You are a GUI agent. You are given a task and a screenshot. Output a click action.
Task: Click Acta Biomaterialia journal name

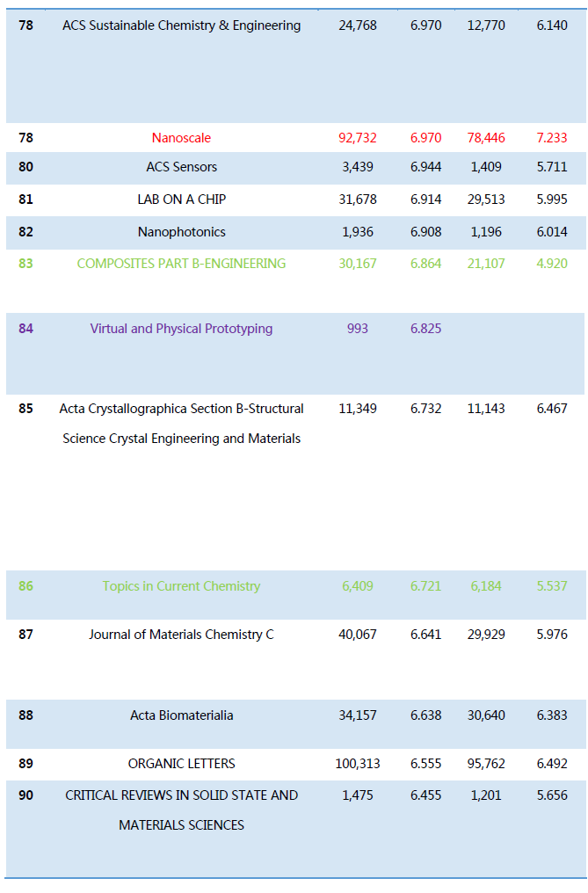coord(181,715)
